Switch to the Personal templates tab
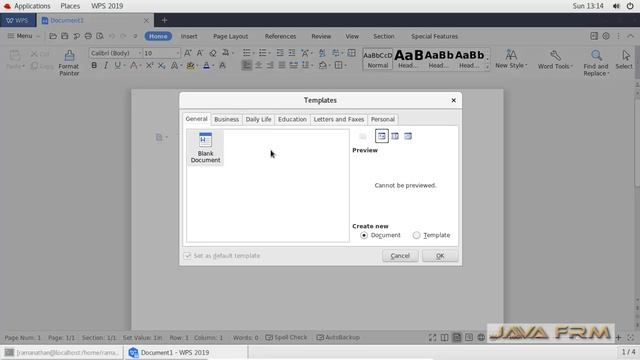Image resolution: width=640 pixels, height=360 pixels. [382, 119]
